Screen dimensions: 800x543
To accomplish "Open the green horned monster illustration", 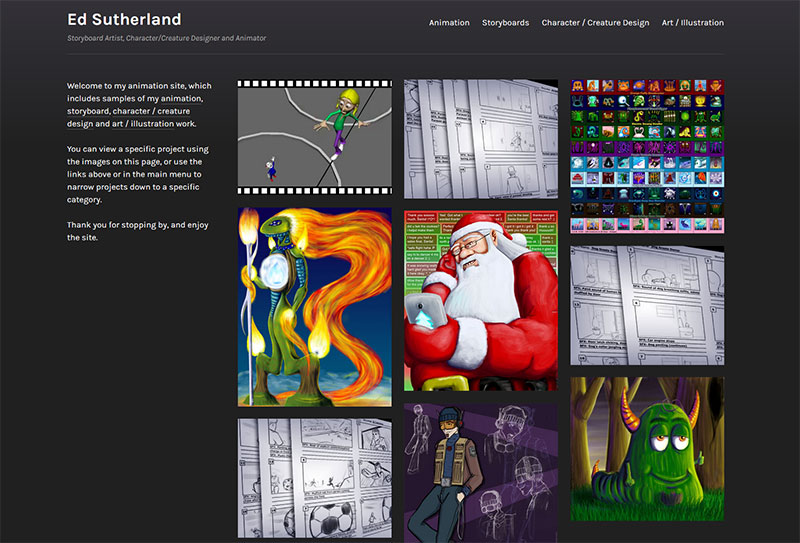I will 647,449.
